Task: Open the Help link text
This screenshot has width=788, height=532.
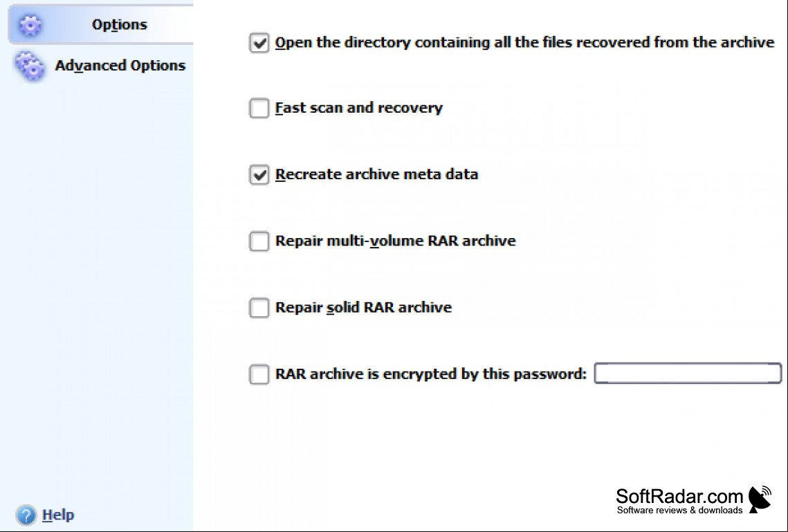Action: point(58,515)
